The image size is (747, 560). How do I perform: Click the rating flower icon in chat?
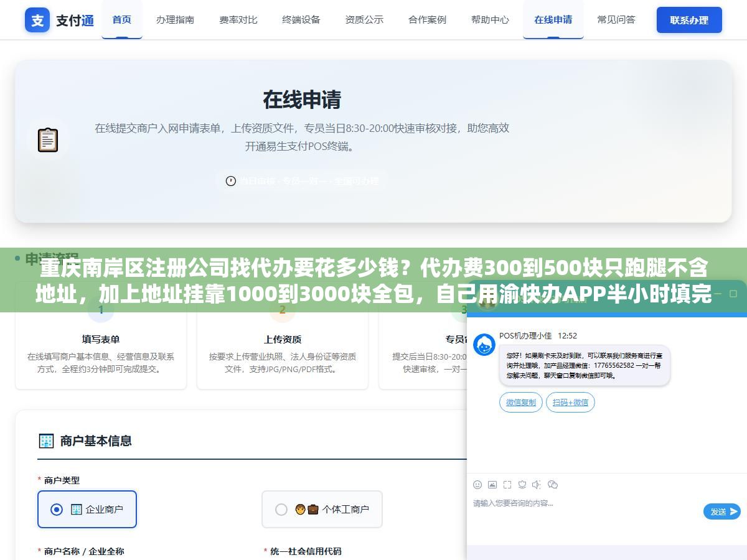click(522, 485)
